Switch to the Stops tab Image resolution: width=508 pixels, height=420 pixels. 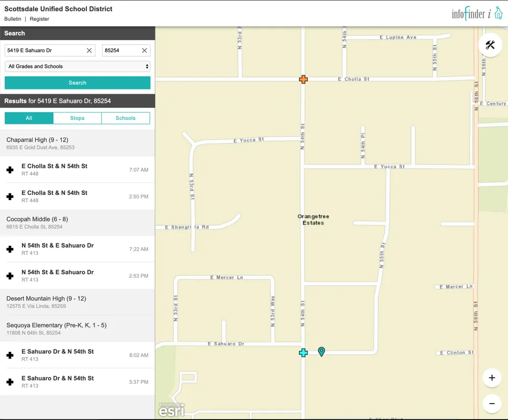pyautogui.click(x=77, y=118)
